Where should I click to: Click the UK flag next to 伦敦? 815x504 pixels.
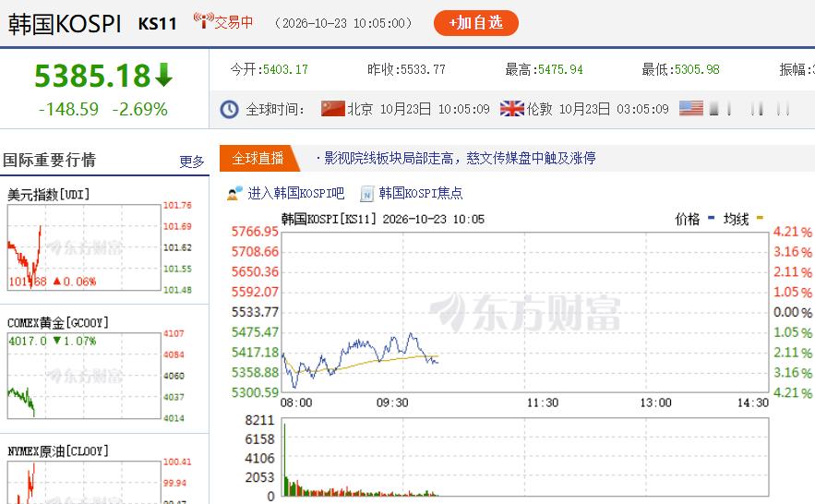pos(512,109)
